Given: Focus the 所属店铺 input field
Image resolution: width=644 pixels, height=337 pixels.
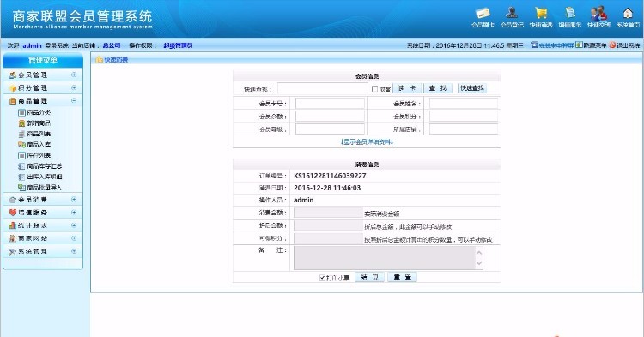Looking at the screenshot, I should click(464, 129).
